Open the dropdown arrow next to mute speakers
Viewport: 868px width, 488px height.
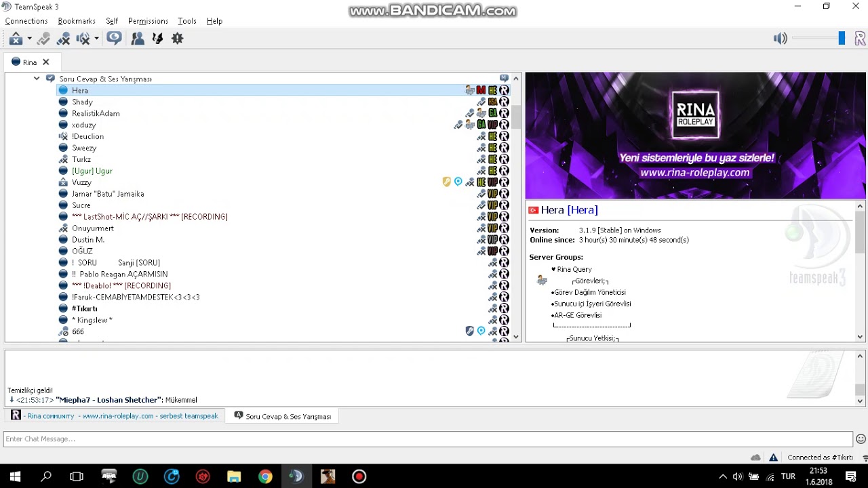tap(96, 39)
